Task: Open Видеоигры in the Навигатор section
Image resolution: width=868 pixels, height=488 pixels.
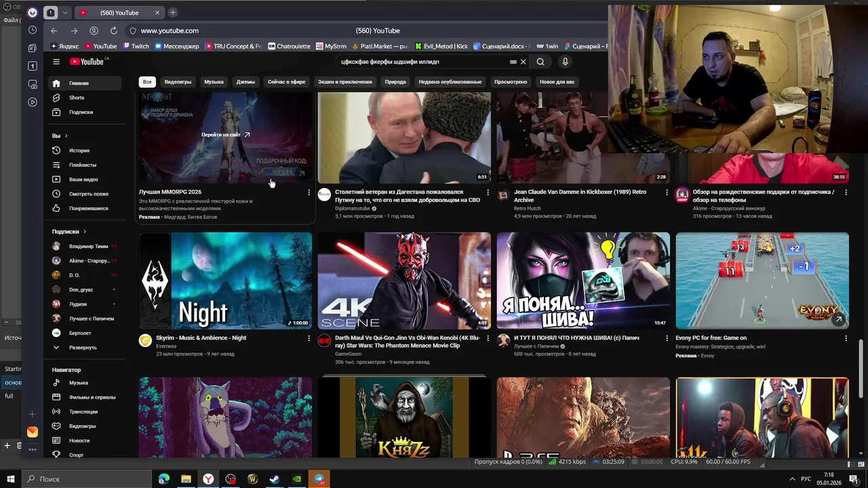Action: coord(85,426)
